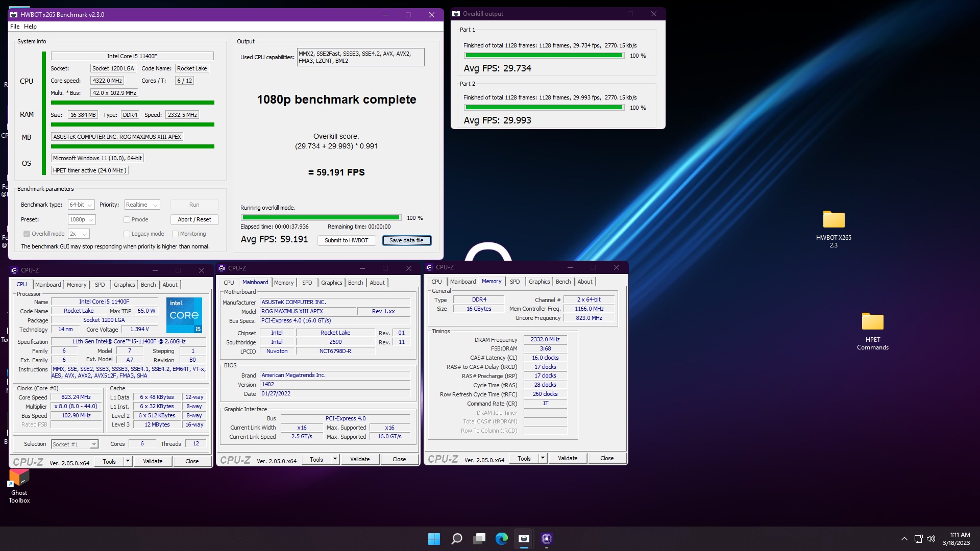
Task: Click Save data file button
Action: point(406,241)
